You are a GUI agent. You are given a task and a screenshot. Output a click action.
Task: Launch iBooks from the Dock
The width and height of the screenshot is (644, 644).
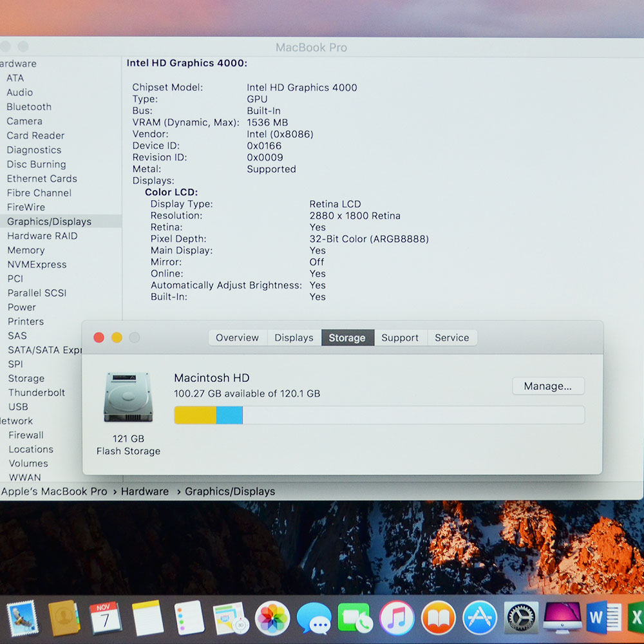(438, 618)
